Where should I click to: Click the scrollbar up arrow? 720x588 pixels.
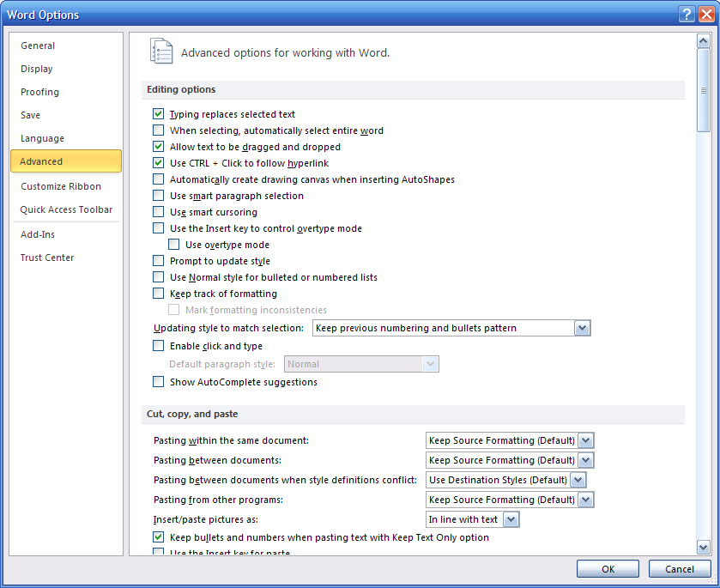(703, 41)
